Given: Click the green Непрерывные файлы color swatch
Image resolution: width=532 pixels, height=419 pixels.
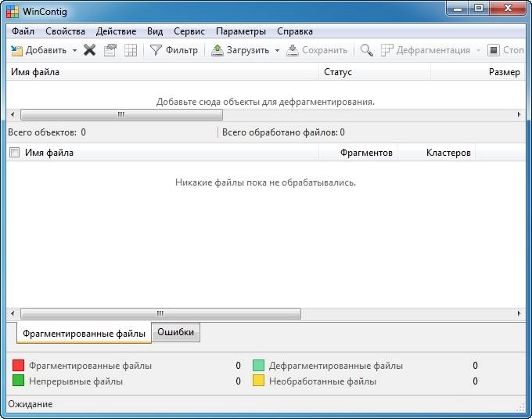Looking at the screenshot, I should coord(18,381).
